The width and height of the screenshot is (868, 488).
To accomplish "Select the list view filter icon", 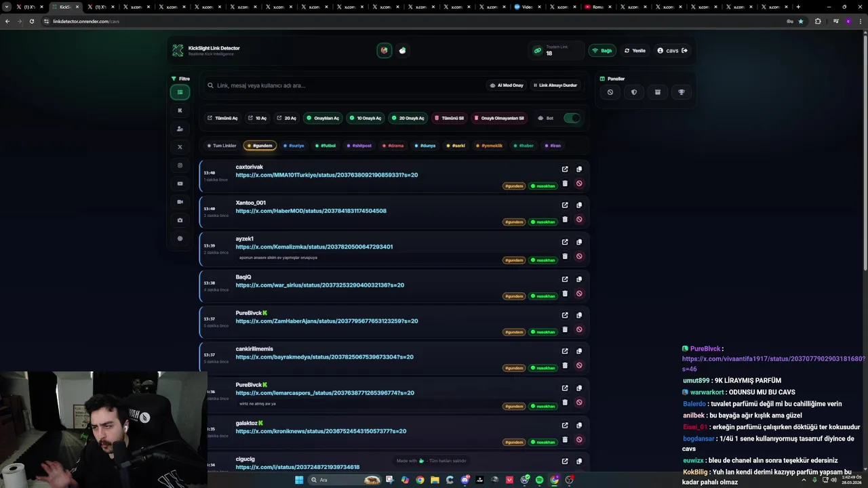I will 180,92.
